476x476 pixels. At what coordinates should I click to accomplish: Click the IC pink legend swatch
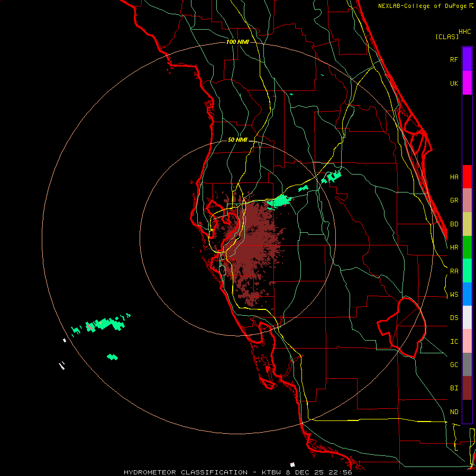467,341
